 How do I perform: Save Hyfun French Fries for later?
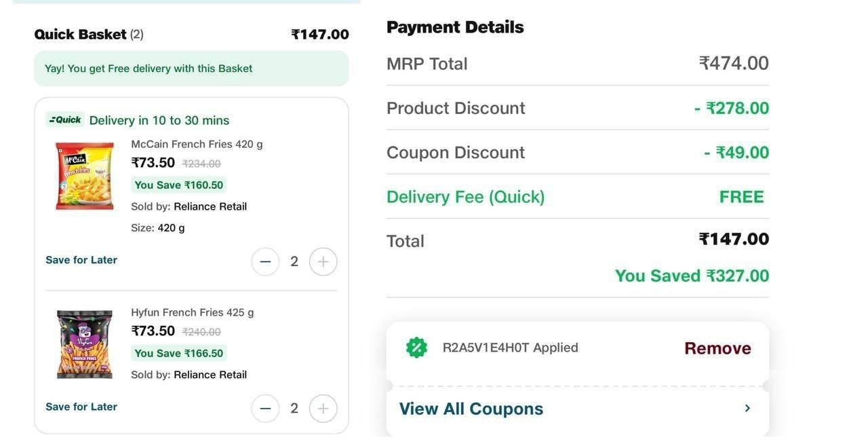pyautogui.click(x=81, y=407)
